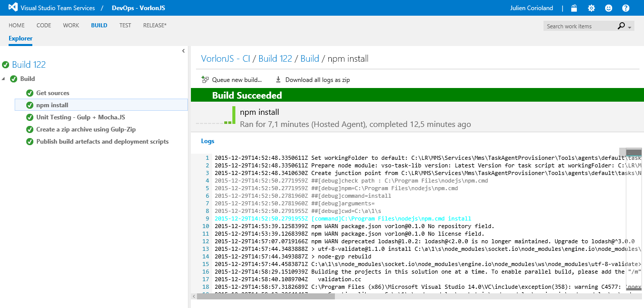Image resolution: width=644 pixels, height=308 pixels.
Task: Start a search using the magnifier icon
Action: point(621,25)
